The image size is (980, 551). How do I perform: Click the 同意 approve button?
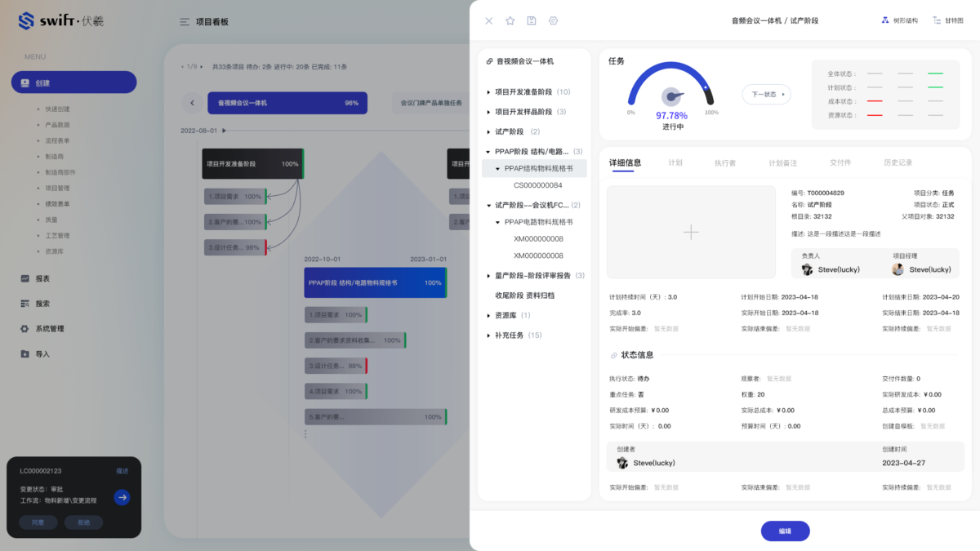point(38,522)
